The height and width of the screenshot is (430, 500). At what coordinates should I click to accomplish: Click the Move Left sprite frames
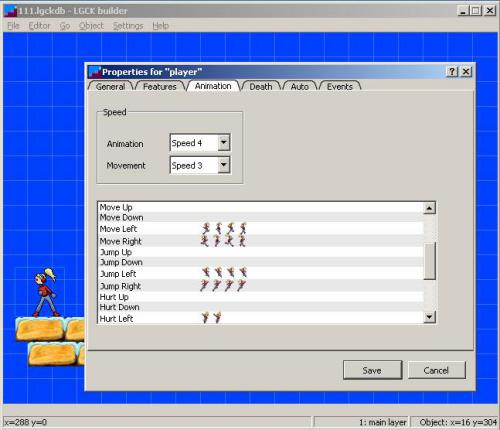[224, 229]
